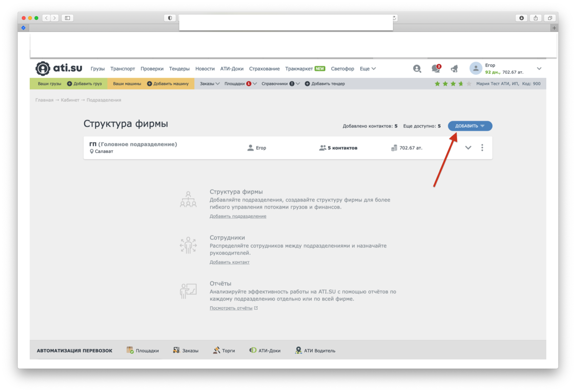Open АТИ Водитель in the footer bar
576x392 pixels.
[315, 351]
